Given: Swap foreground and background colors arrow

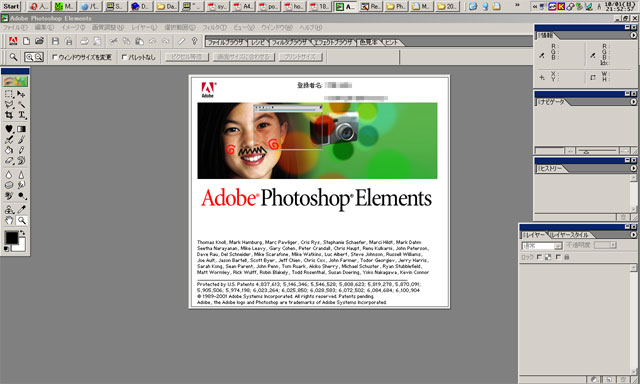Looking at the screenshot, I should click(22, 233).
